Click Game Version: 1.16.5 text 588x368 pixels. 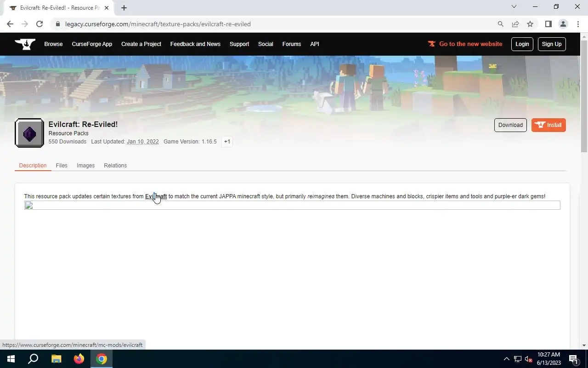point(190,142)
